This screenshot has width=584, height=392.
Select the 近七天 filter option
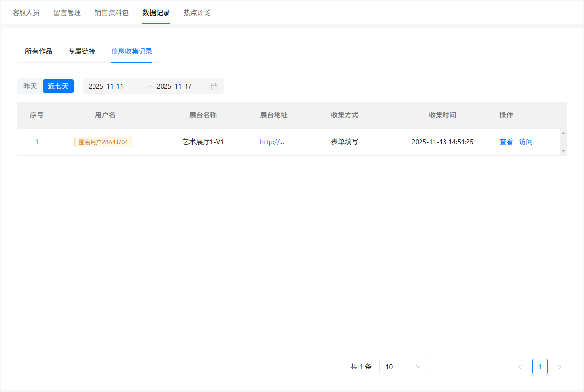point(58,86)
